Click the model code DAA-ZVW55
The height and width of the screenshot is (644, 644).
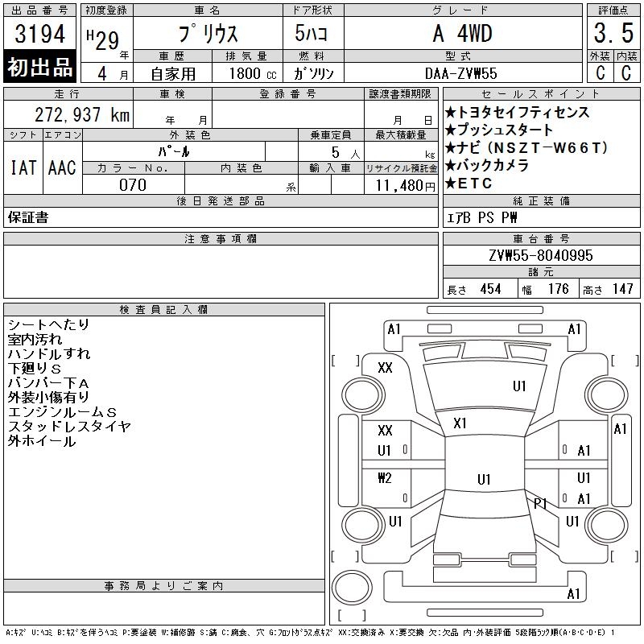pyautogui.click(x=461, y=73)
